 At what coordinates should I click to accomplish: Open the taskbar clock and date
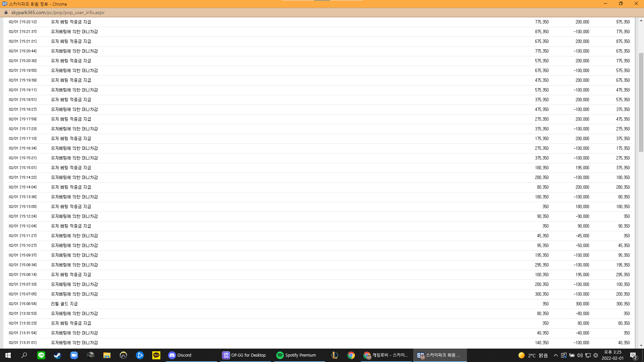click(x=612, y=355)
